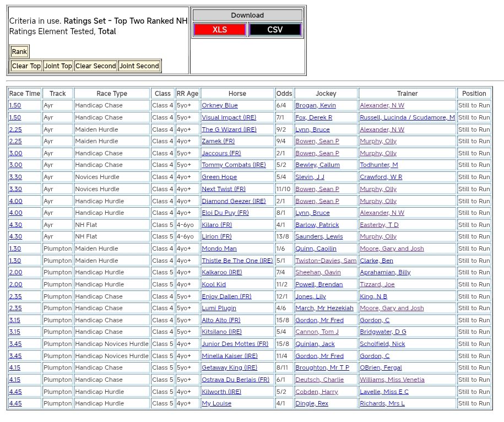This screenshot has height=422, width=504.
Task: Select the Joint Top filter
Action: click(x=58, y=66)
